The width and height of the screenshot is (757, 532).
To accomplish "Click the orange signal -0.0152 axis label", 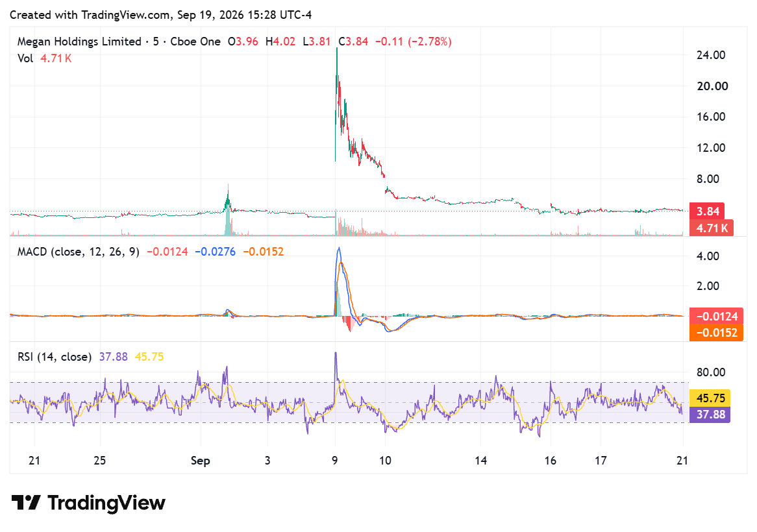I will (716, 333).
